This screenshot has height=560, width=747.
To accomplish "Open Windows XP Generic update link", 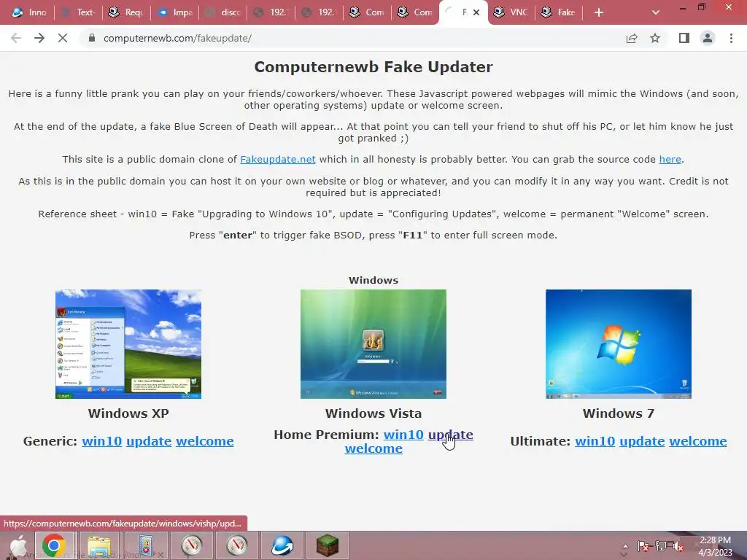I will click(149, 441).
